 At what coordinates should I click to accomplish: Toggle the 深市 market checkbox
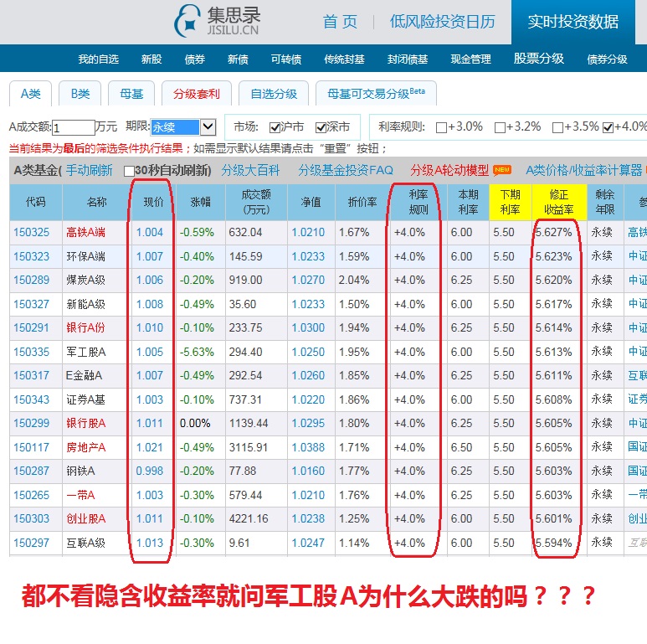pos(321,127)
